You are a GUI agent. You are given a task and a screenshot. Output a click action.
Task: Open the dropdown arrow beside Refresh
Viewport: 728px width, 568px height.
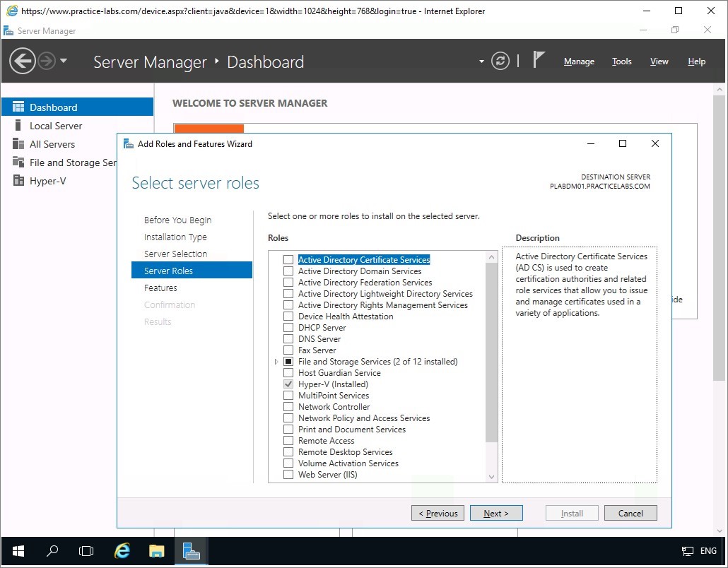tap(481, 61)
